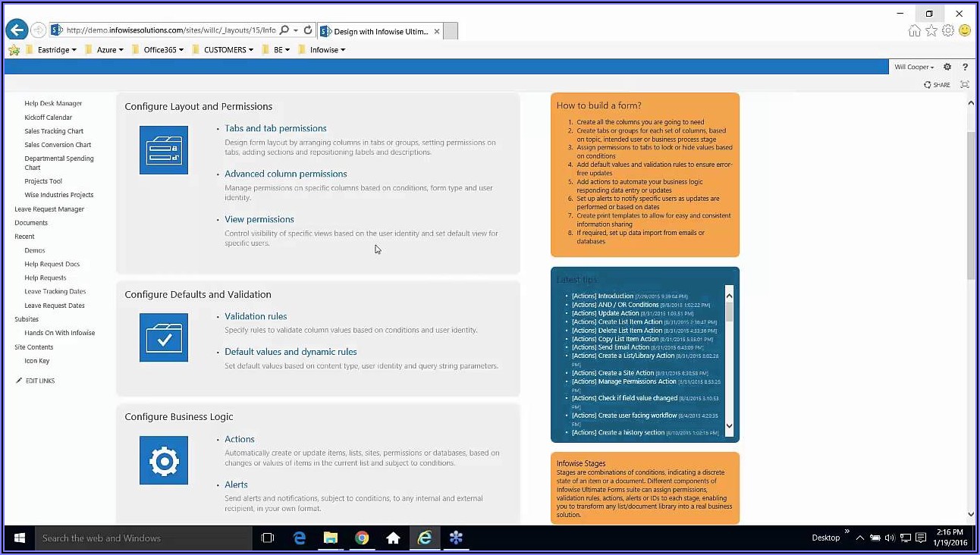This screenshot has height=555, width=980.
Task: Click the browser back arrow button
Action: tap(17, 30)
